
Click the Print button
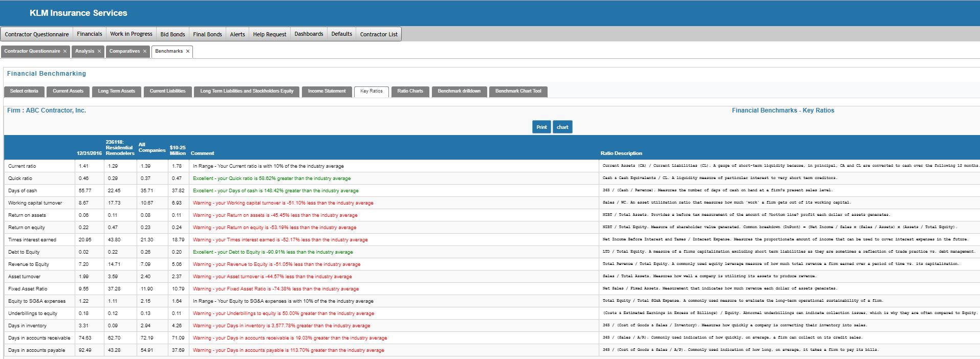coord(541,127)
